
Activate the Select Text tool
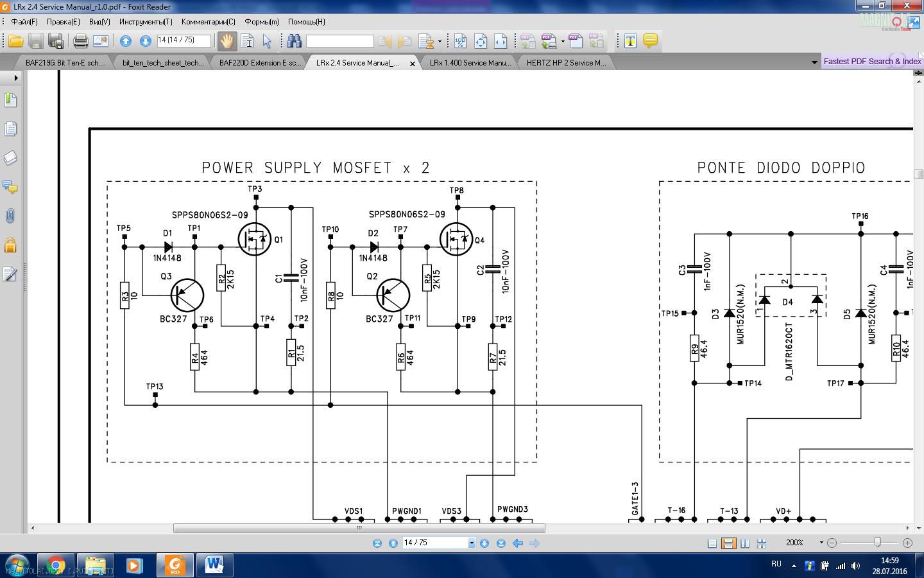(247, 41)
